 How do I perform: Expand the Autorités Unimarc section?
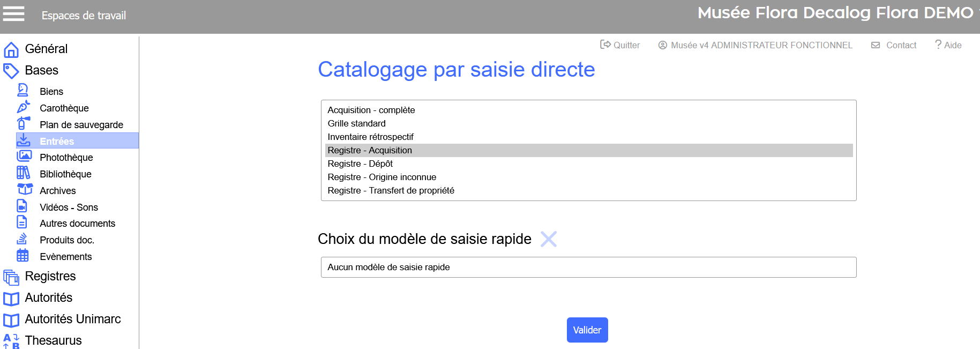pyautogui.click(x=73, y=319)
